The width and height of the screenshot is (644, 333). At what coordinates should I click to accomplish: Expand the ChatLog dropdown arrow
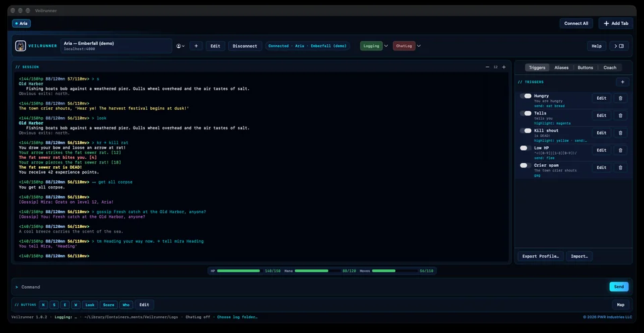pos(419,46)
